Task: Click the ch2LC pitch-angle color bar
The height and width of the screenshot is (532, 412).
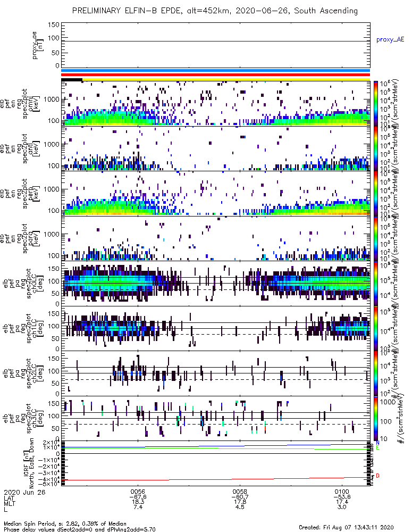Action: 375,373
